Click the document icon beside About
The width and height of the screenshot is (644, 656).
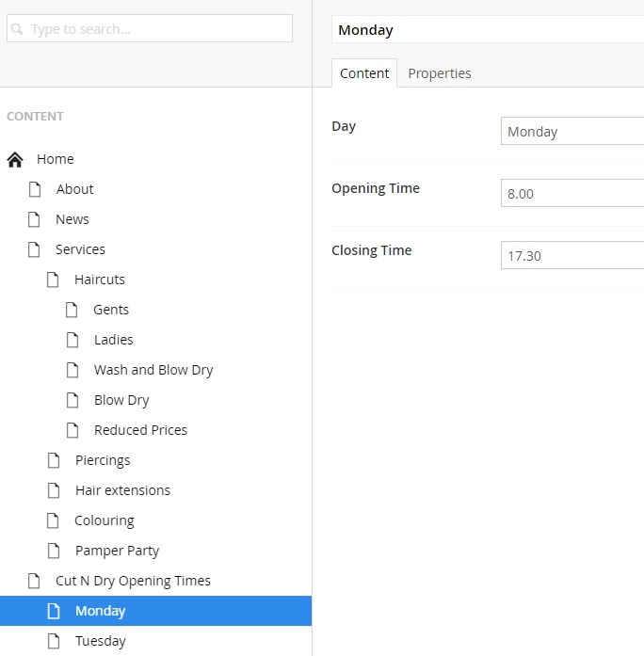pos(35,189)
